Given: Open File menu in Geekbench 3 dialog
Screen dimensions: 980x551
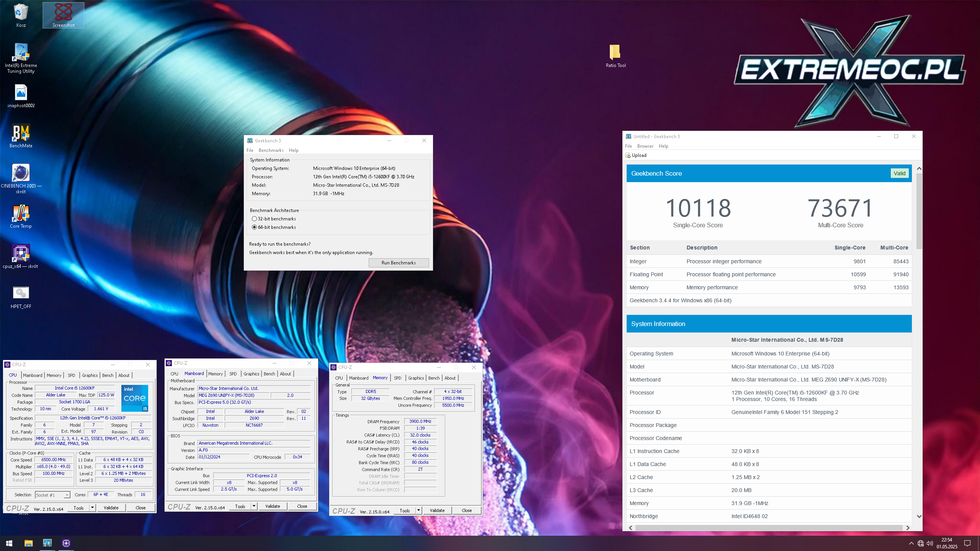Looking at the screenshot, I should 250,150.
